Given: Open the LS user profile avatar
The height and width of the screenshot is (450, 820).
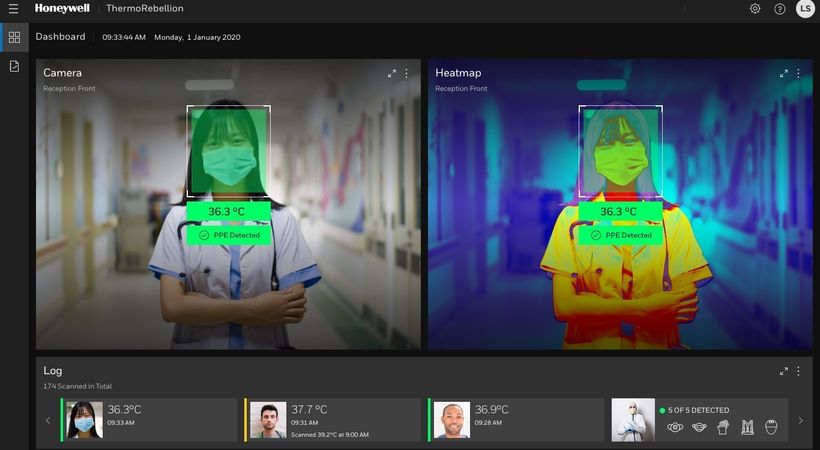Looking at the screenshot, I should click(x=805, y=9).
